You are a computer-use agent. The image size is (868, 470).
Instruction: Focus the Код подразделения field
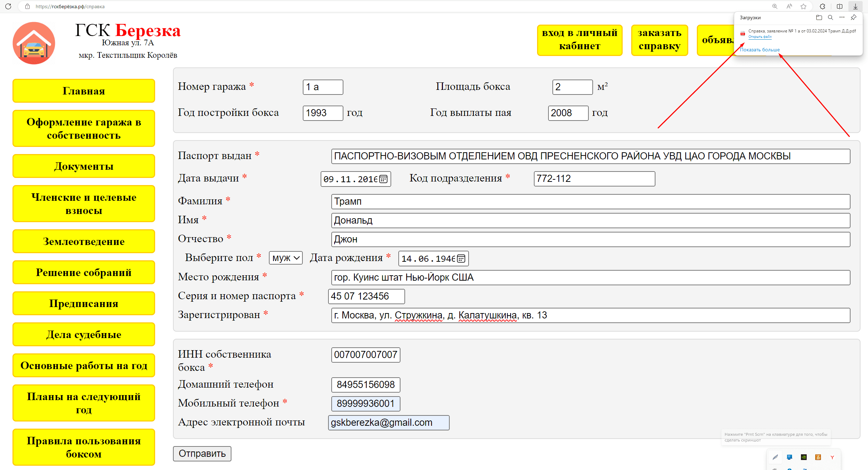click(594, 179)
